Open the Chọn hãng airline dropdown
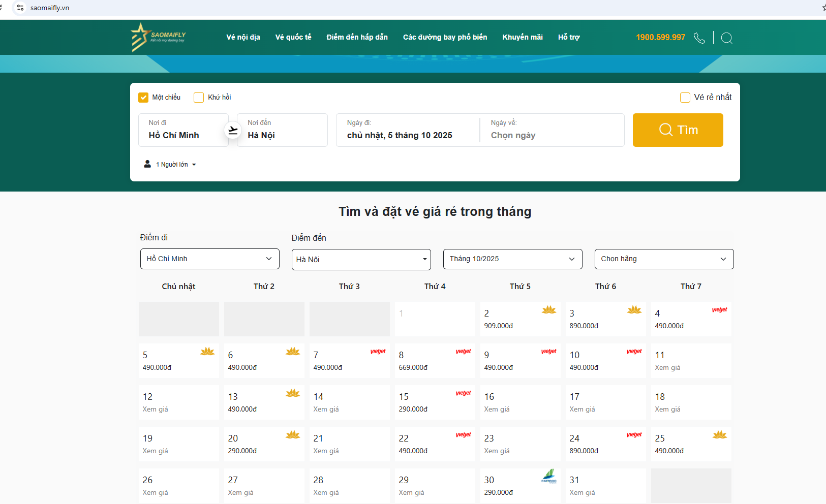The image size is (826, 504). coord(664,259)
